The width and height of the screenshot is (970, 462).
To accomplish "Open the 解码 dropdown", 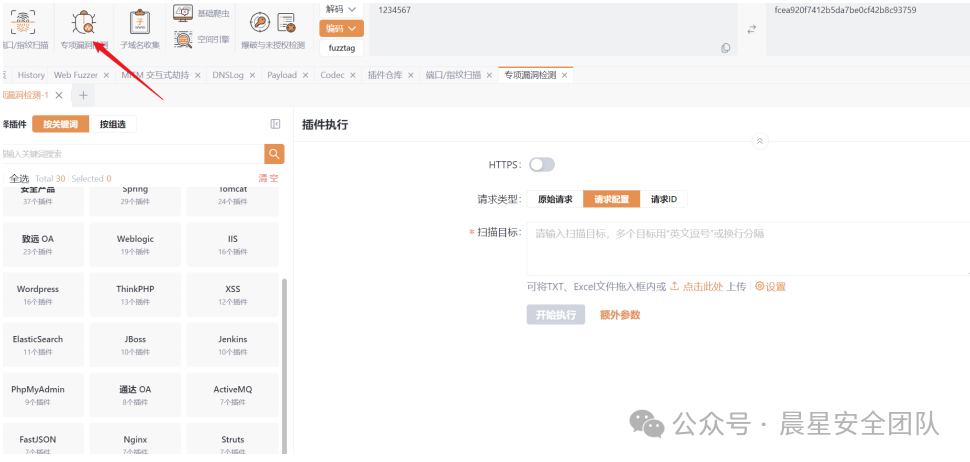I will [341, 9].
